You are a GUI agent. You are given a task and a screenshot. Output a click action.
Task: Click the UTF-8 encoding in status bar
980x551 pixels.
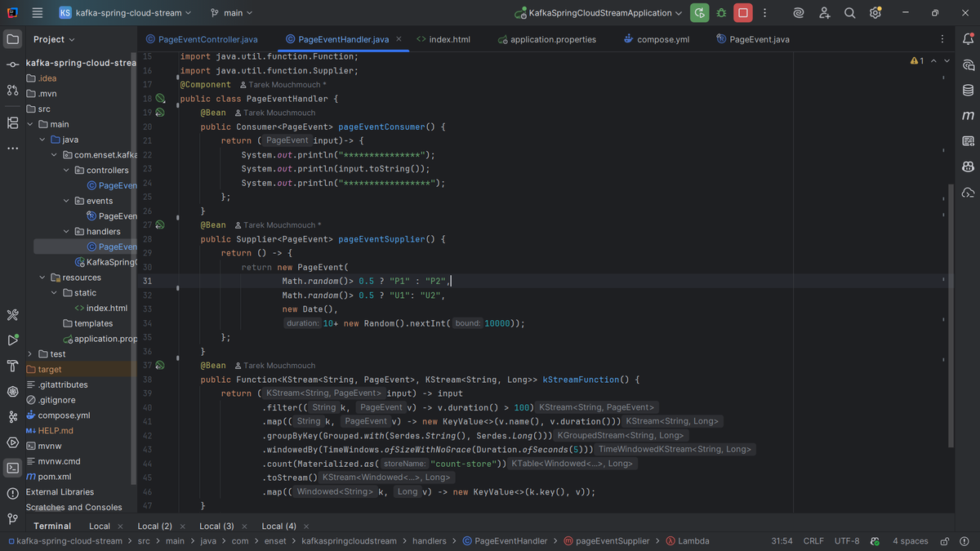pyautogui.click(x=847, y=540)
